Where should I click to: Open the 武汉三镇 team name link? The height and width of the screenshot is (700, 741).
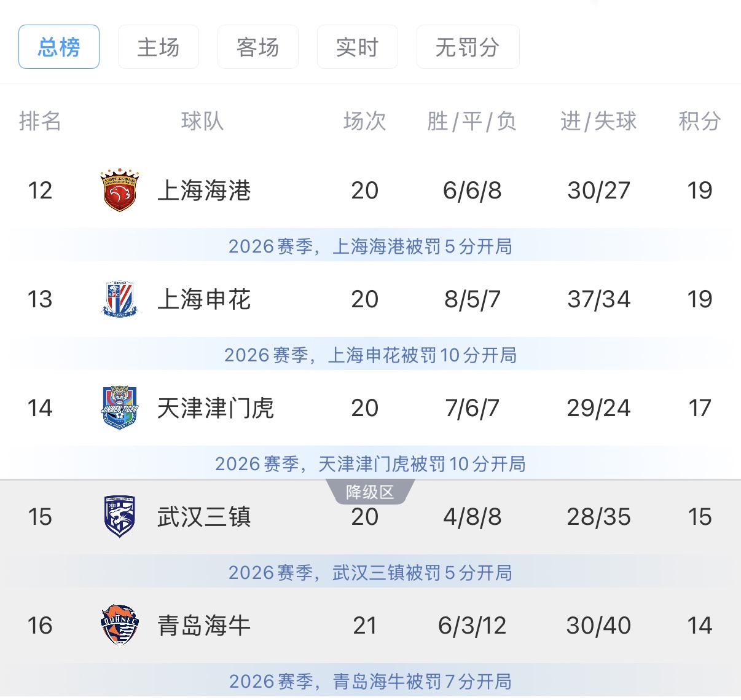click(204, 517)
